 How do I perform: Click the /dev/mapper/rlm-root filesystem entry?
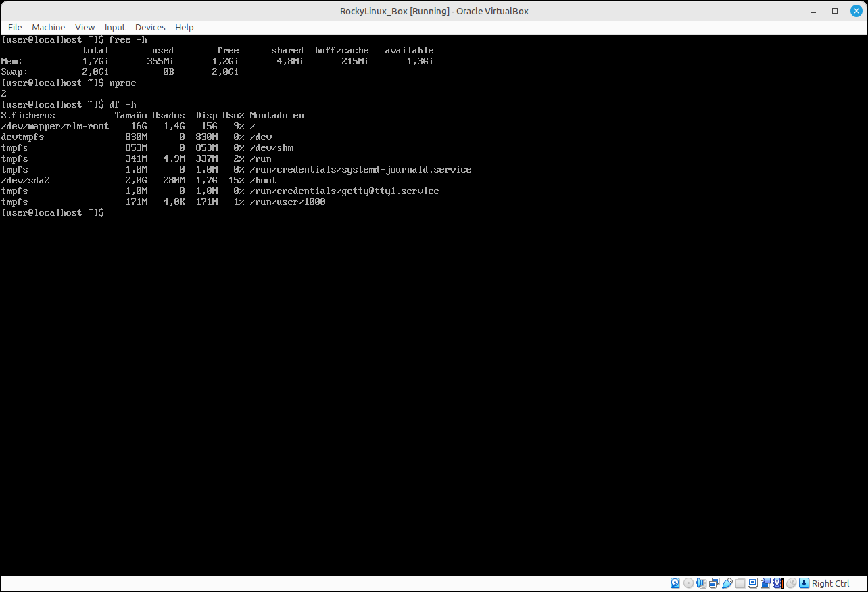55,127
